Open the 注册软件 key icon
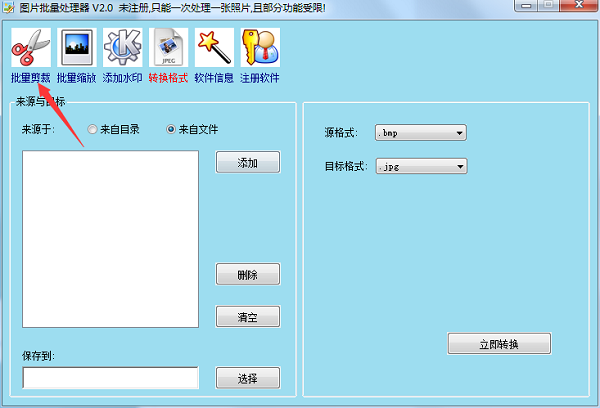 click(x=260, y=47)
